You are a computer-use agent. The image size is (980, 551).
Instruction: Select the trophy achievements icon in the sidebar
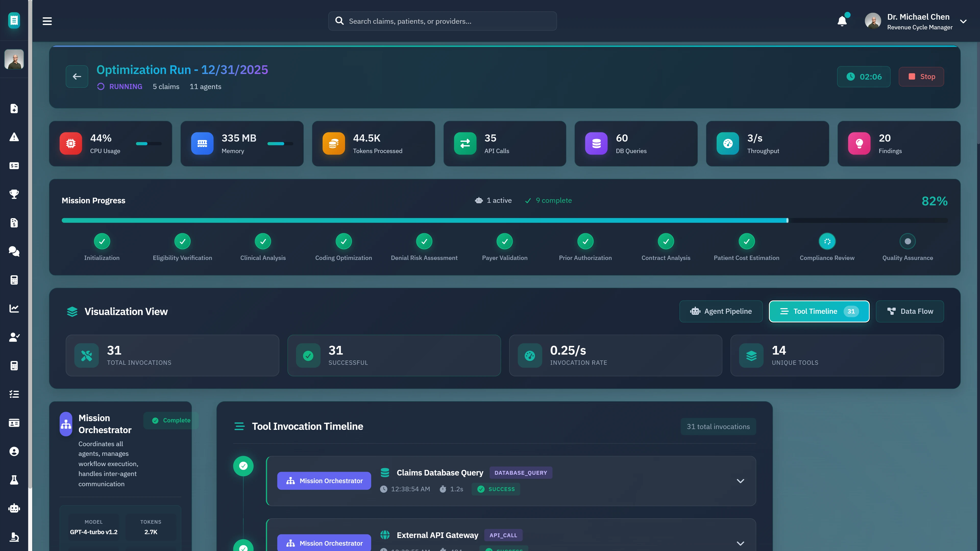point(14,194)
